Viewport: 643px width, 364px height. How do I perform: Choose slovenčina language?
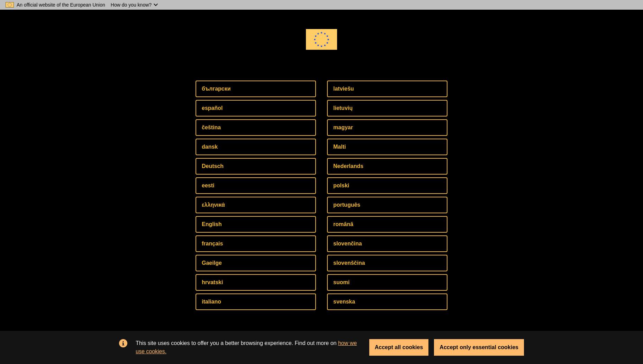pos(387,244)
